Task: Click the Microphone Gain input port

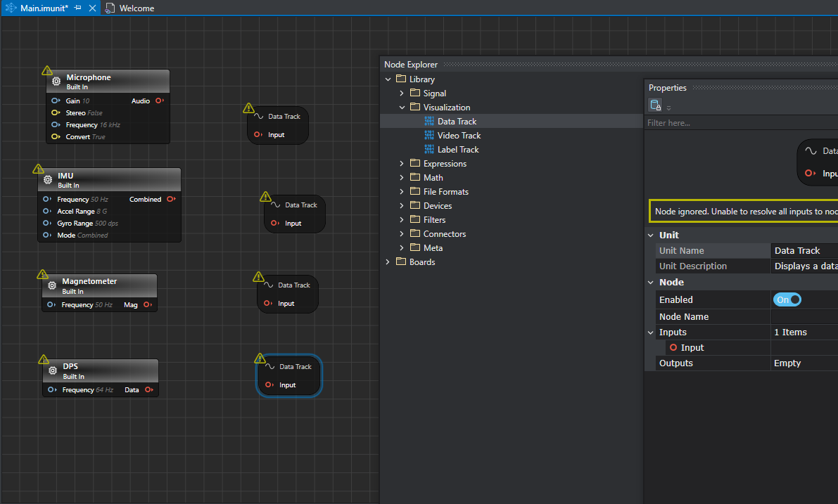Action: coord(56,101)
